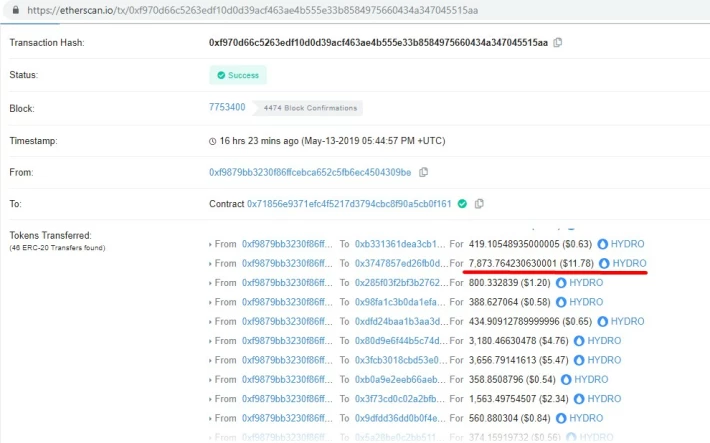Viewport: 710px width, 443px height.
Task: Open HYDRO token link in 388.627064 row
Action: click(x=586, y=302)
